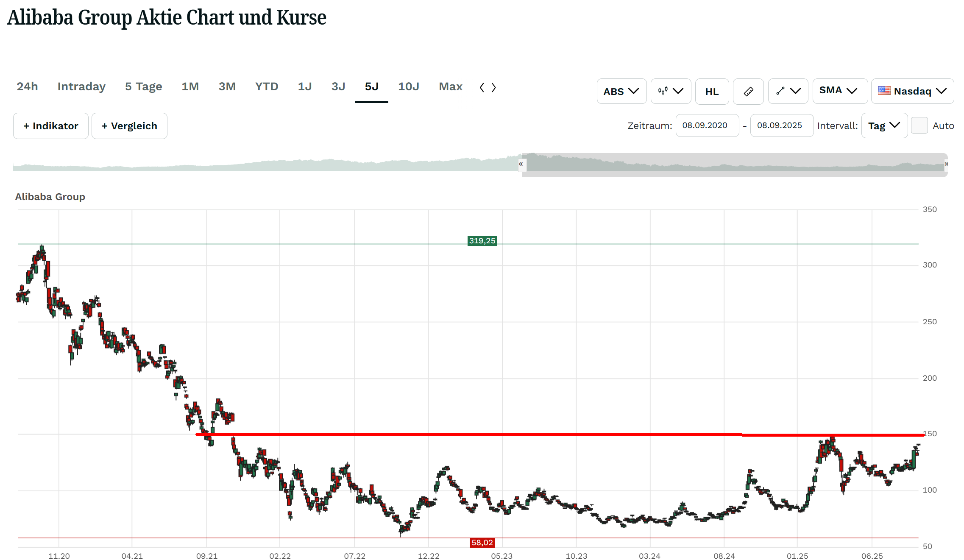Select the 1J time range
Screen dimensions: 964x560
(304, 86)
